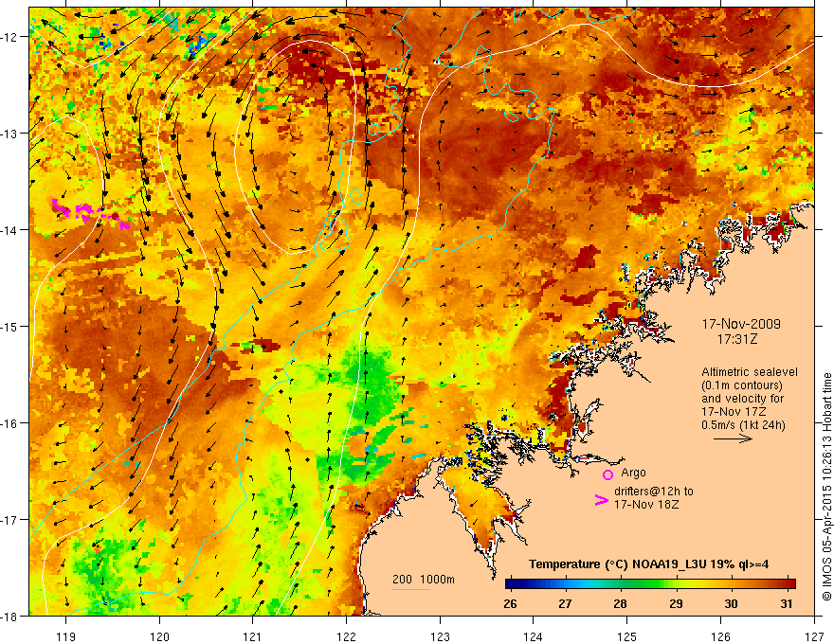Click the longitude axis label 127
834x644 pixels.
tap(814, 636)
